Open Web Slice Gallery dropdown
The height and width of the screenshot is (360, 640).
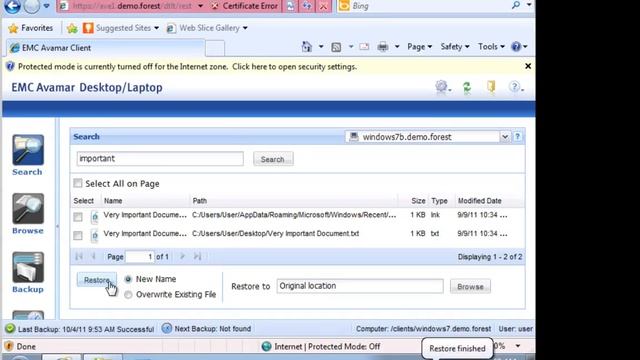[207, 28]
